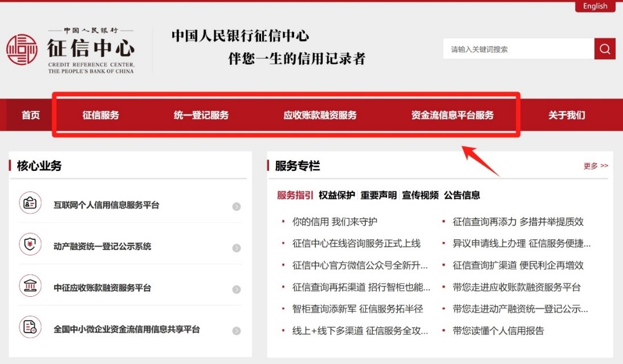Switch language with the English button
Viewport: 623px width, 364px height.
point(595,6)
